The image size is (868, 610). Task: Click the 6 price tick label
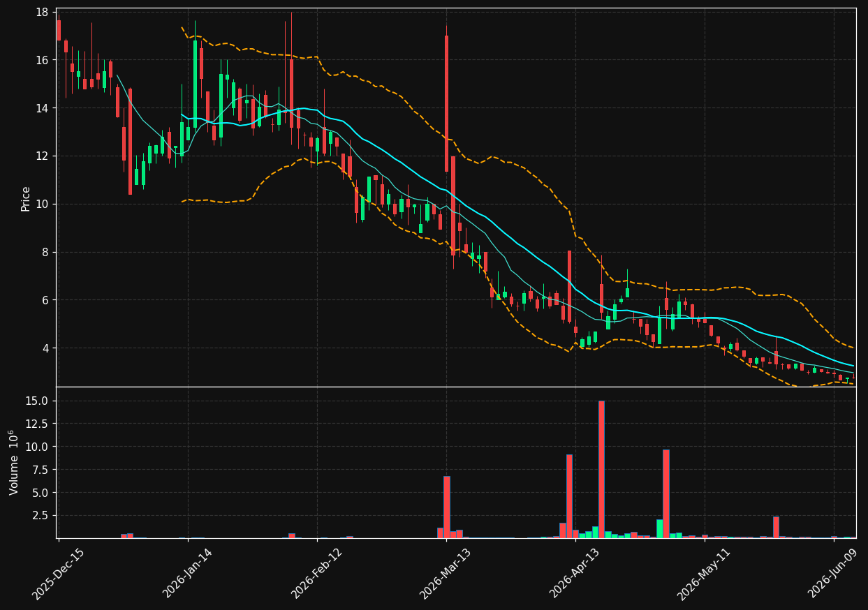pos(45,300)
